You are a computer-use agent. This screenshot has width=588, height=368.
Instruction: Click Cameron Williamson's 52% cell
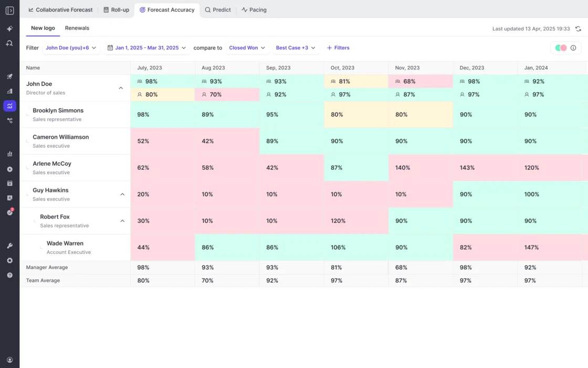pyautogui.click(x=162, y=141)
